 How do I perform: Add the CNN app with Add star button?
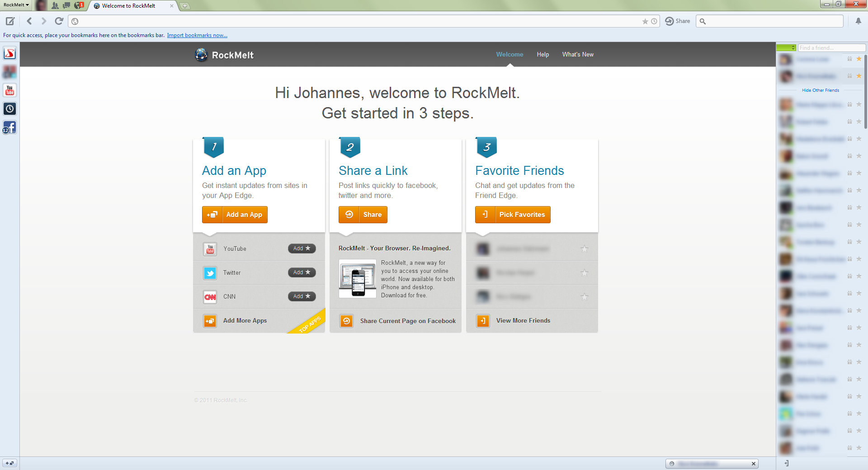302,296
